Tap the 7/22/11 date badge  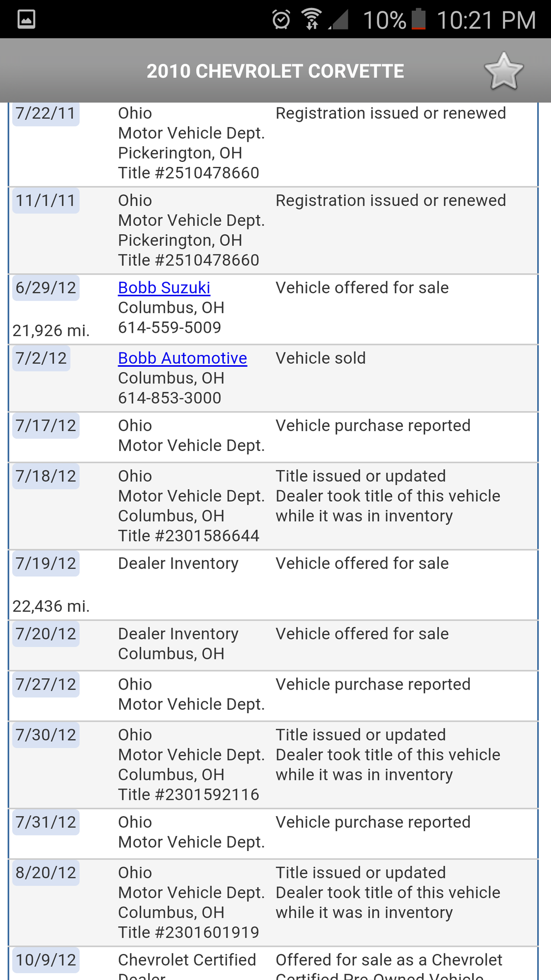46,113
